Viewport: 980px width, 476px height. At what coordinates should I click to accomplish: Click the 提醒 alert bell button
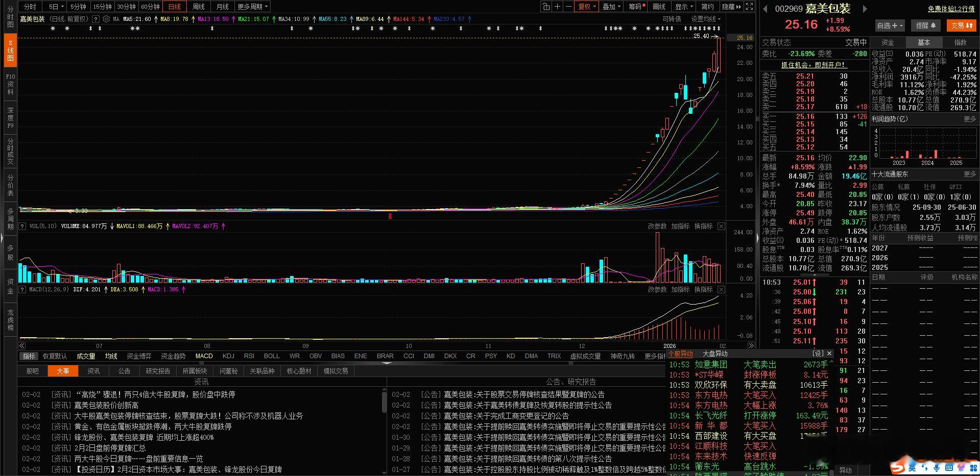point(925,25)
